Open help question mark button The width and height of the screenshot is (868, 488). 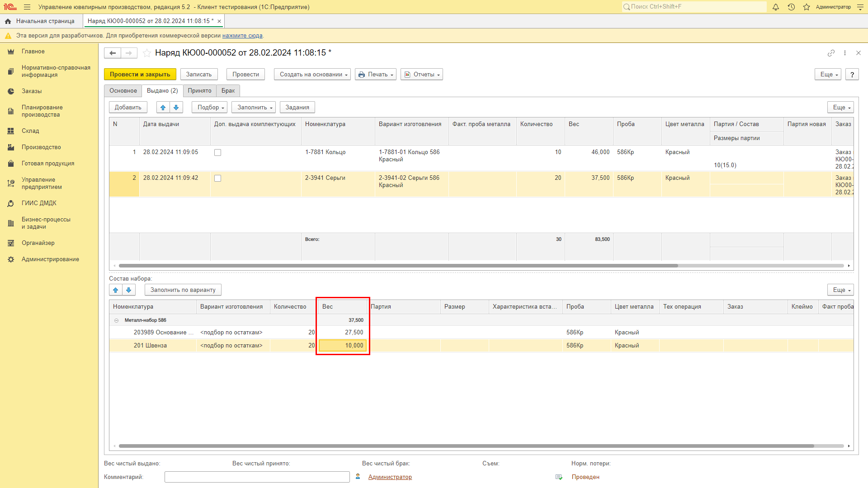pyautogui.click(x=852, y=75)
